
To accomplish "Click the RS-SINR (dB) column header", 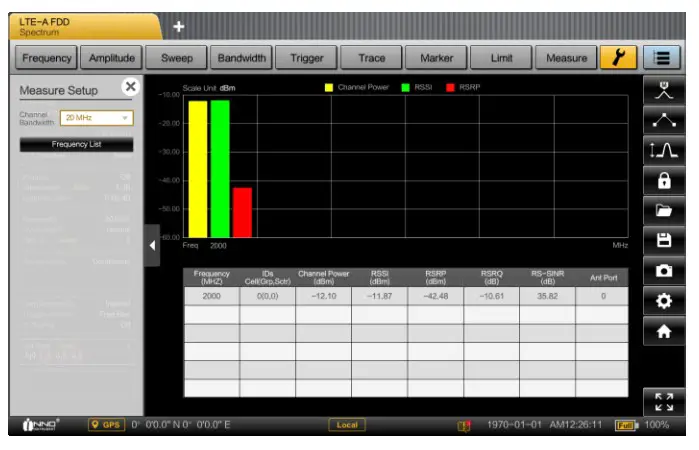I will click(547, 277).
